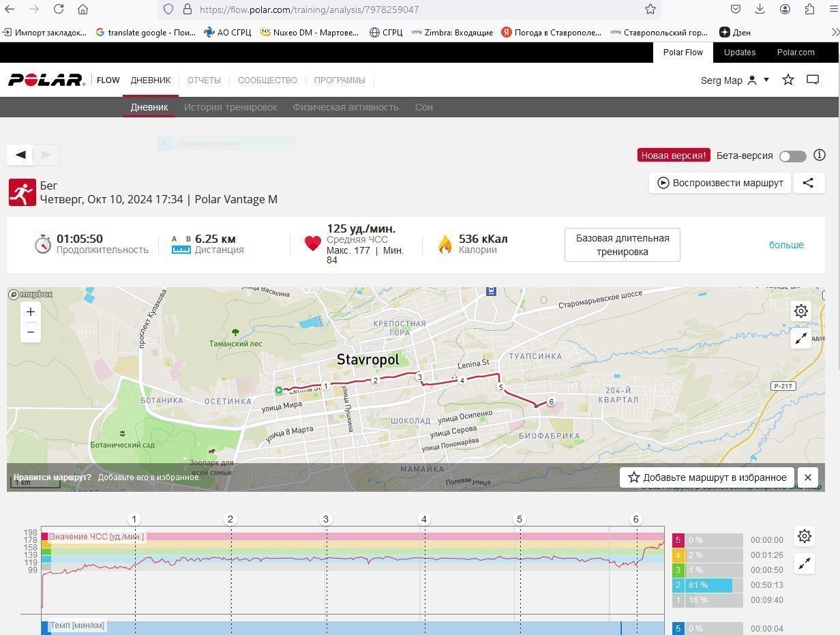Click Добавьте маршрут в избранное button
Viewport: 840px width, 635px height.
[707, 477]
